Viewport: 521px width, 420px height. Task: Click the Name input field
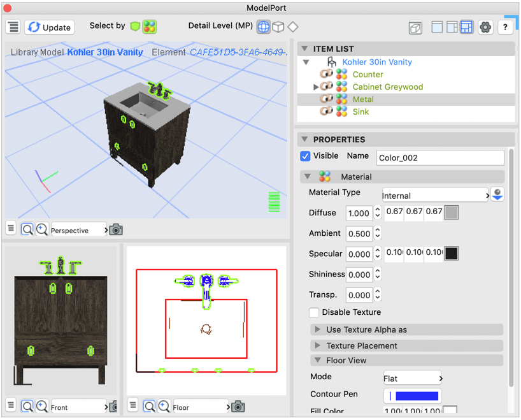(x=439, y=157)
